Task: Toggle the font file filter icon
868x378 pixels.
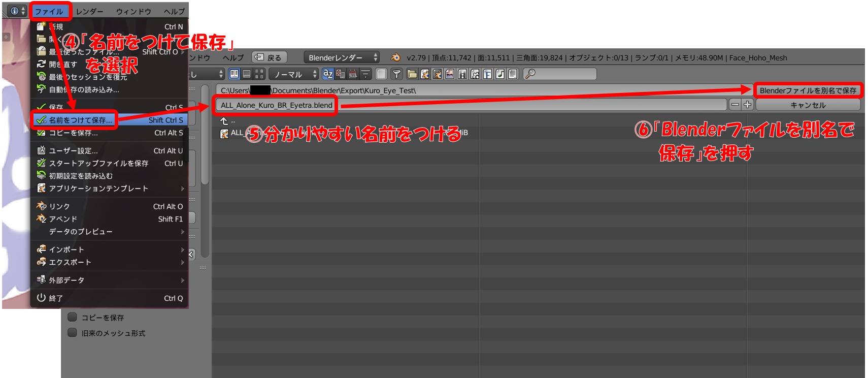Action: (487, 74)
